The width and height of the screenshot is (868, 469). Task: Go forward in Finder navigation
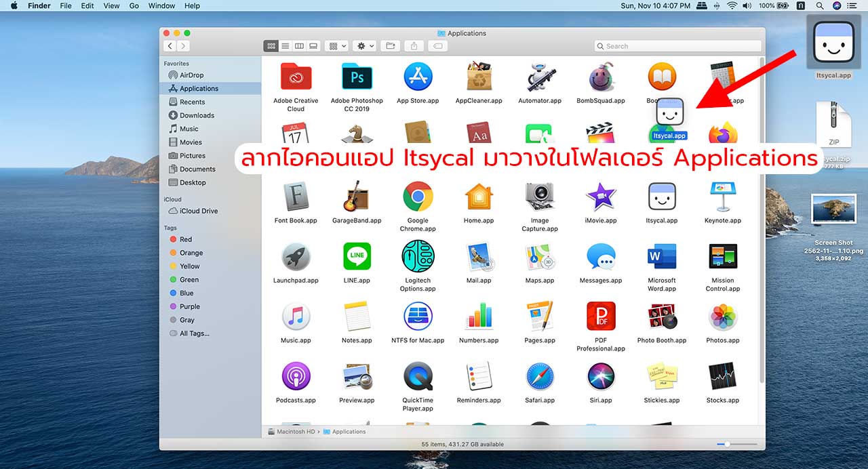click(x=183, y=46)
